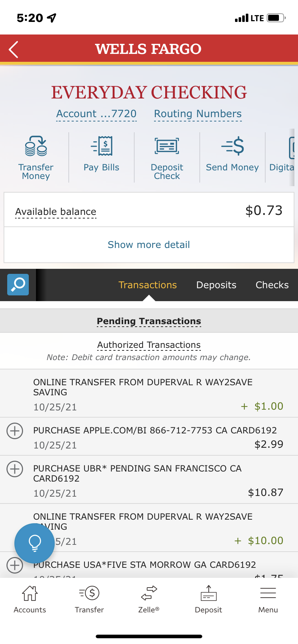This screenshot has width=298, height=644.
Task: Tap Account ...7720 link
Action: point(96,114)
